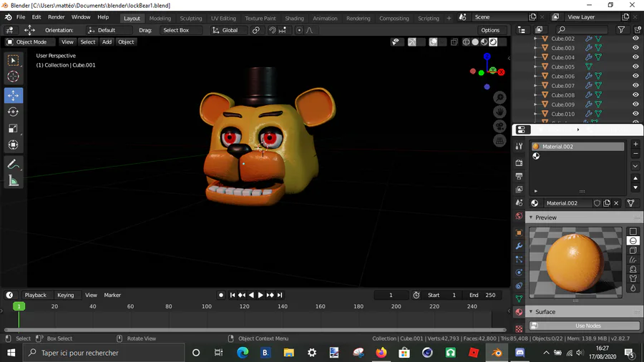Image resolution: width=644 pixels, height=362 pixels.
Task: Hide Cube.002 in the outliner
Action: point(635,38)
